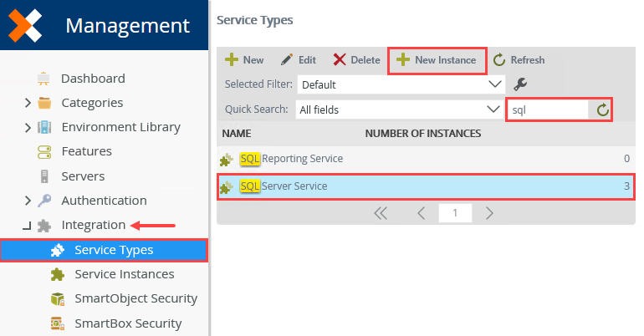Click Edit in the toolbar
This screenshot has width=644, height=336.
click(299, 60)
